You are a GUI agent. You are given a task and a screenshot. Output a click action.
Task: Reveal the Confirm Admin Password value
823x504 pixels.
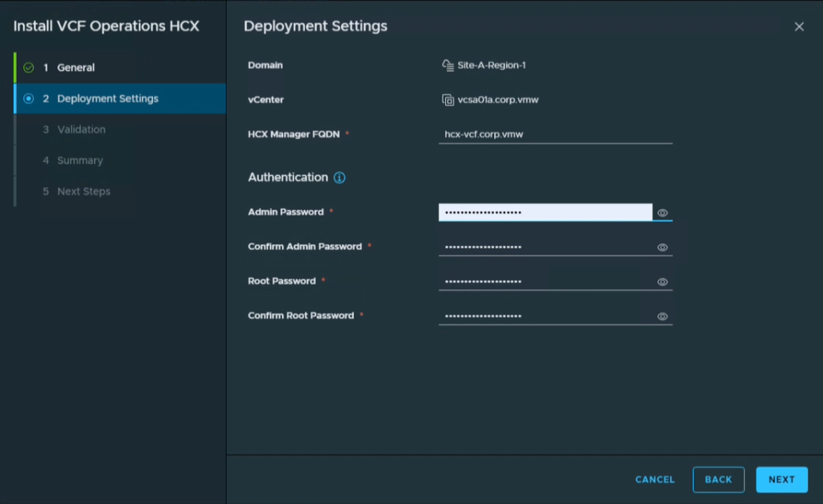pos(662,248)
